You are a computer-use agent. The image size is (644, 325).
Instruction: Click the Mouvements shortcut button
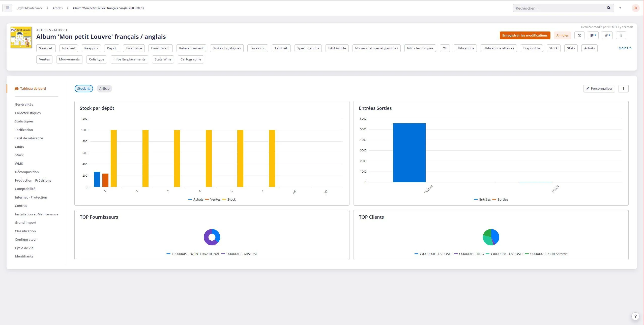[69, 59]
